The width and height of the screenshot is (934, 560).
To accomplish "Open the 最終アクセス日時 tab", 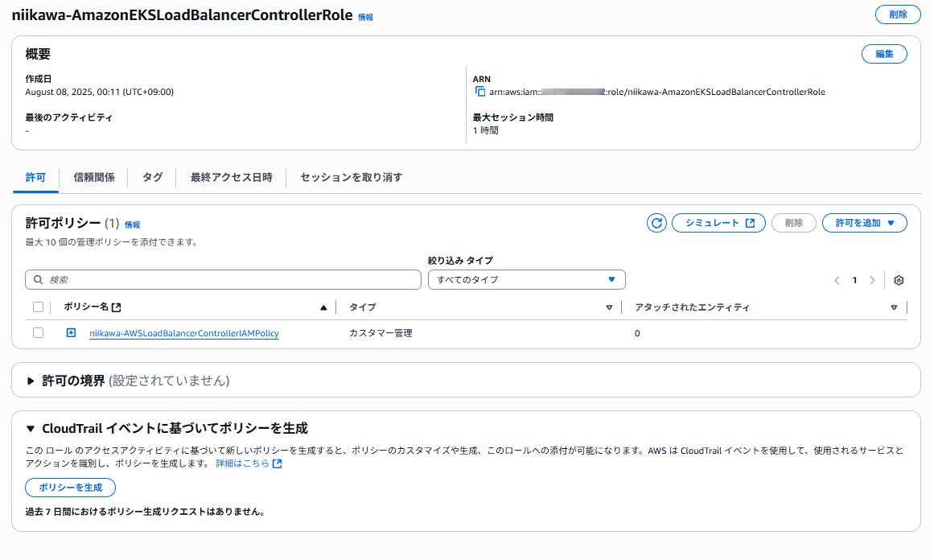I will pos(231,178).
